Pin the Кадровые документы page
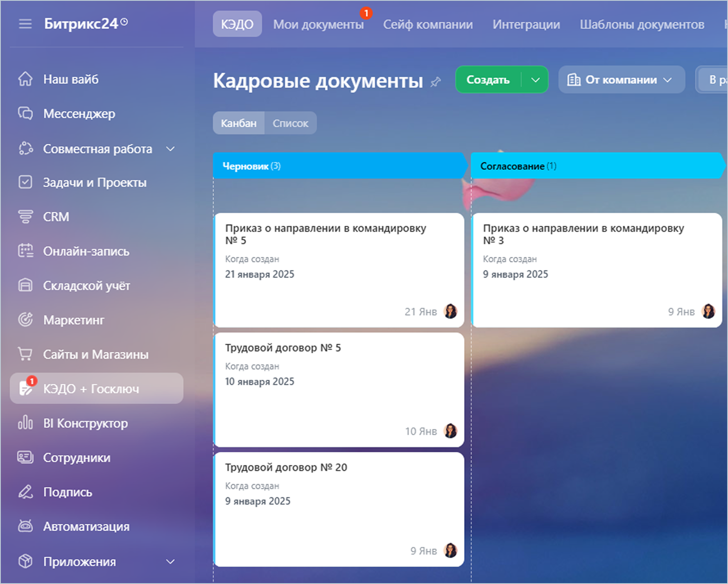728x584 pixels. [x=436, y=82]
